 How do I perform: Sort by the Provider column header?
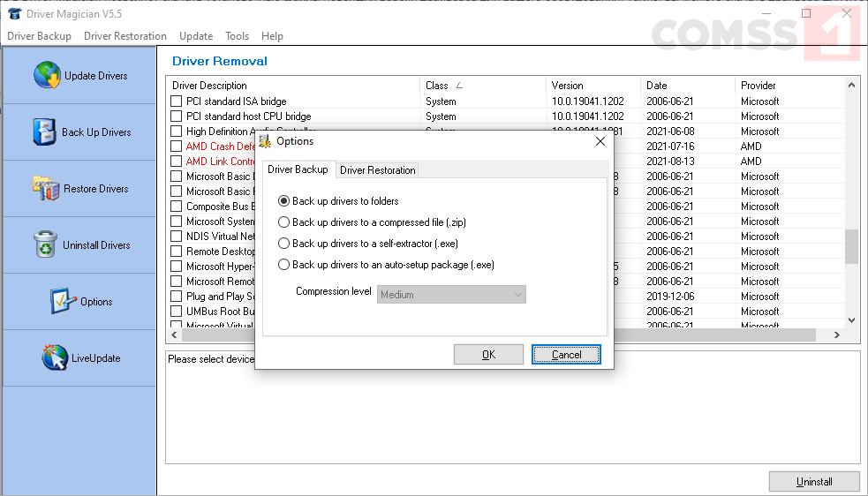click(790, 86)
